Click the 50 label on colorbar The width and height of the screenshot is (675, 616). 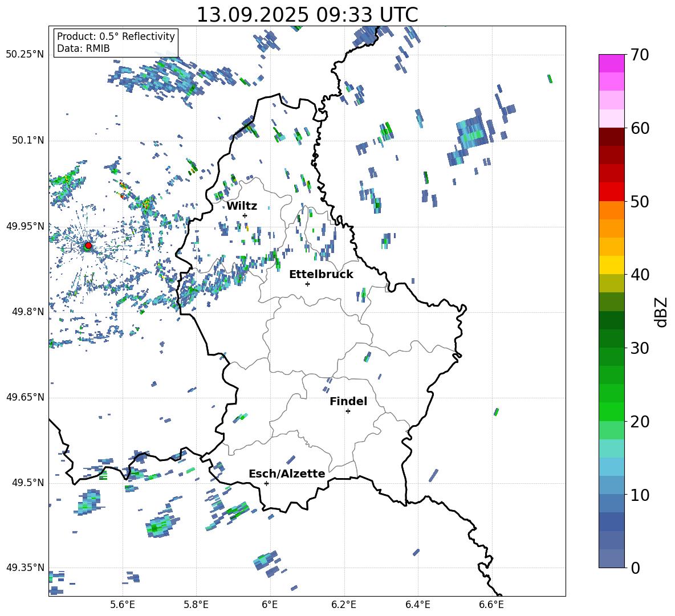[640, 202]
